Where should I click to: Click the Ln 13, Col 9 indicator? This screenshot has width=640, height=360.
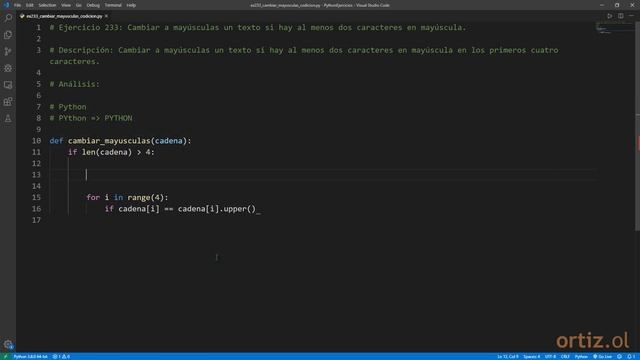coord(507,356)
